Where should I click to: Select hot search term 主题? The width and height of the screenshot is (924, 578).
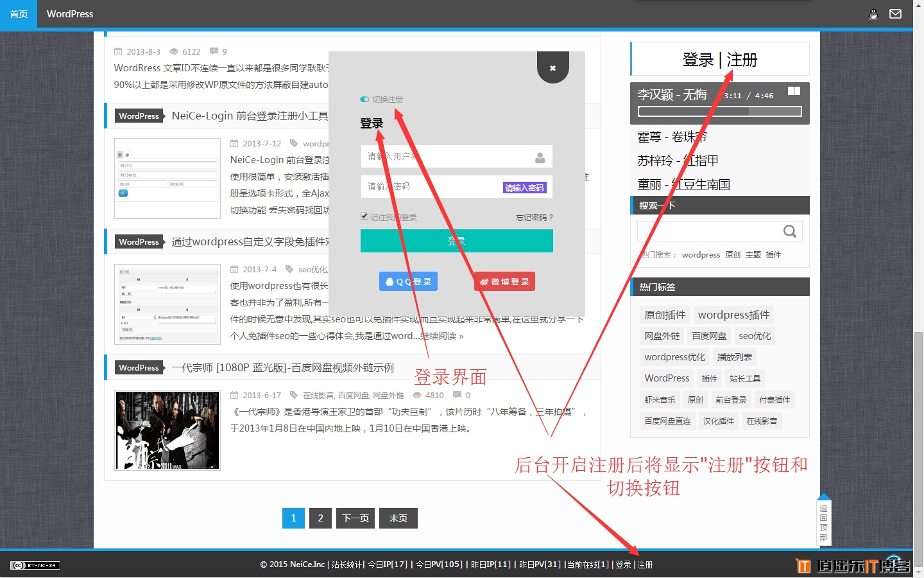pos(753,255)
